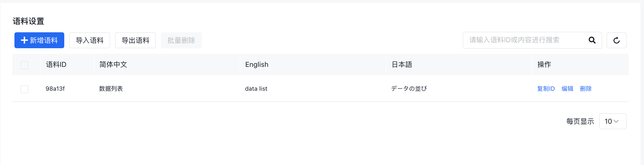The width and height of the screenshot is (644, 165).
Task: Check the checkbox for row 98a13f
Action: coord(24,89)
